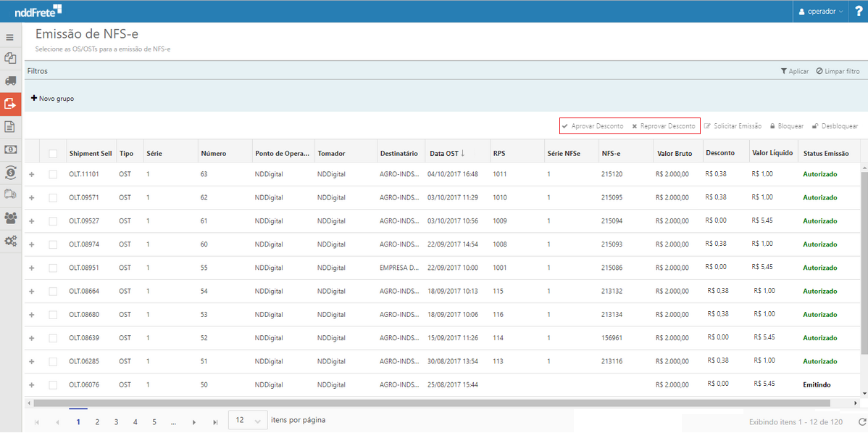Select the checkbox for OLT.11101 row
Viewport: 868px width, 441px height.
pos(53,175)
